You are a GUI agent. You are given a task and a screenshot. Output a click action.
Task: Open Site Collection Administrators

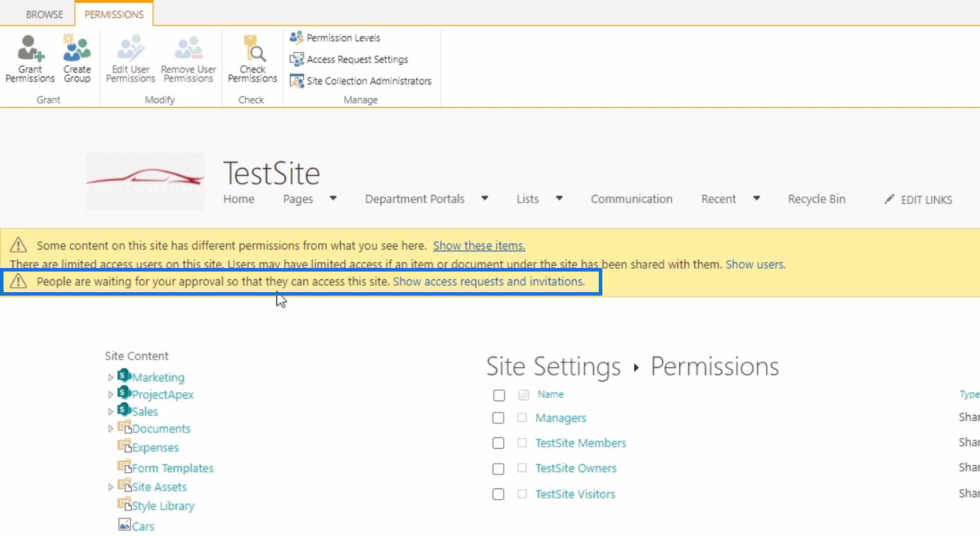pyautogui.click(x=361, y=81)
